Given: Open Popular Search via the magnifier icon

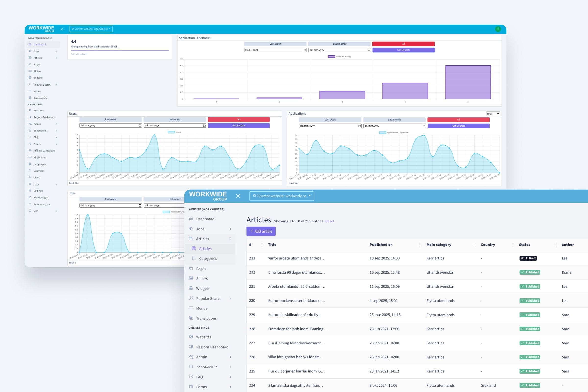Looking at the screenshot, I should coord(30,85).
